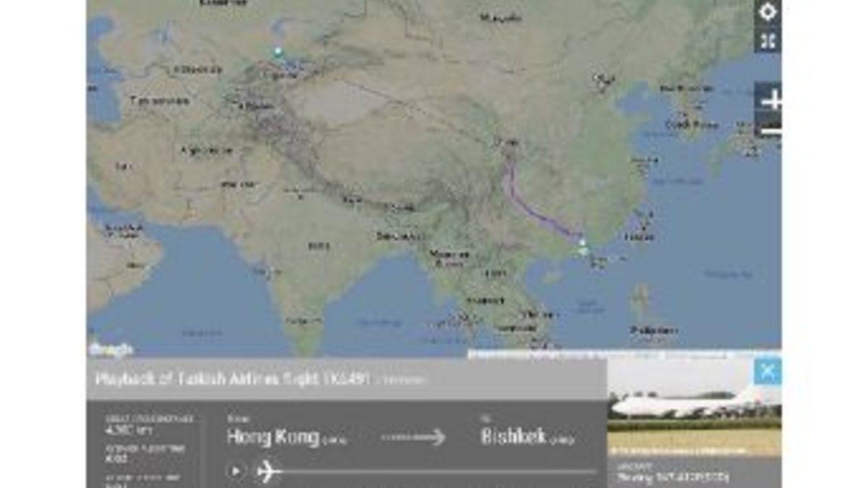Click the aircraft type text under the photo

[673, 477]
